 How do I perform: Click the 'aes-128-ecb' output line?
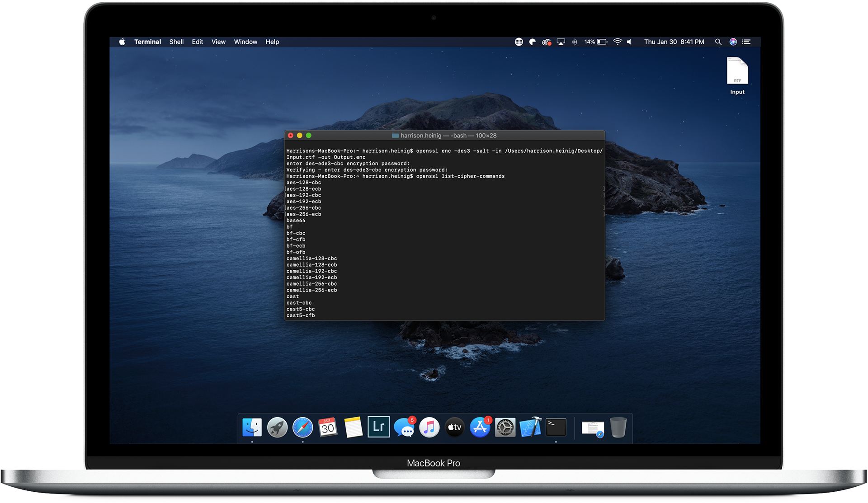304,189
